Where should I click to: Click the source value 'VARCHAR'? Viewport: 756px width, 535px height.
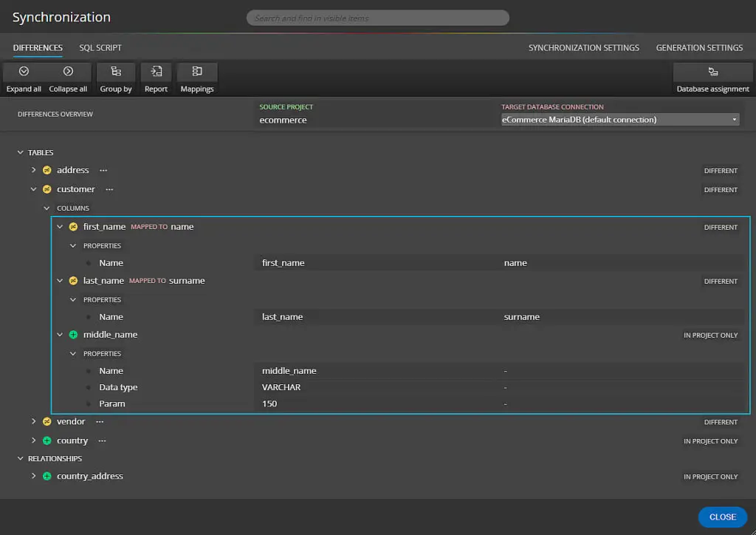(x=281, y=387)
